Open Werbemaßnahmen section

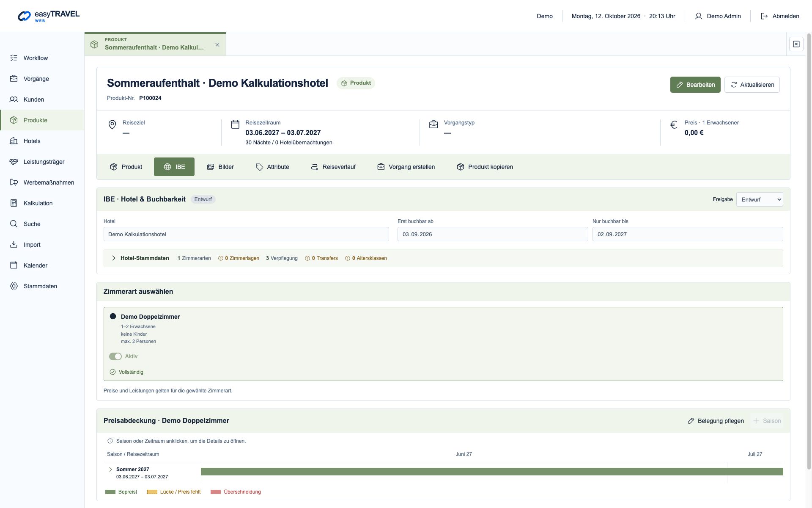pyautogui.click(x=42, y=182)
